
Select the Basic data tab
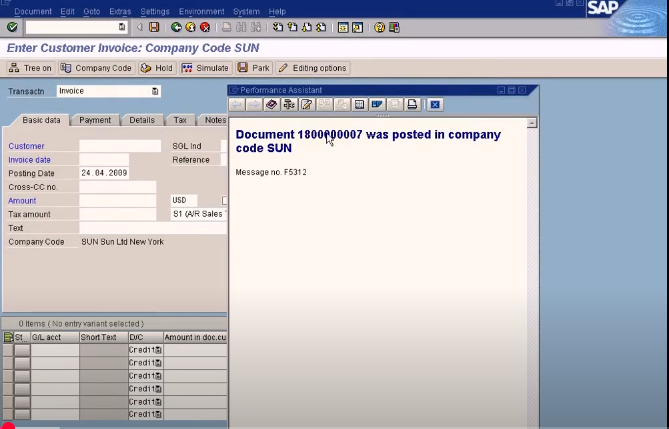[41, 120]
